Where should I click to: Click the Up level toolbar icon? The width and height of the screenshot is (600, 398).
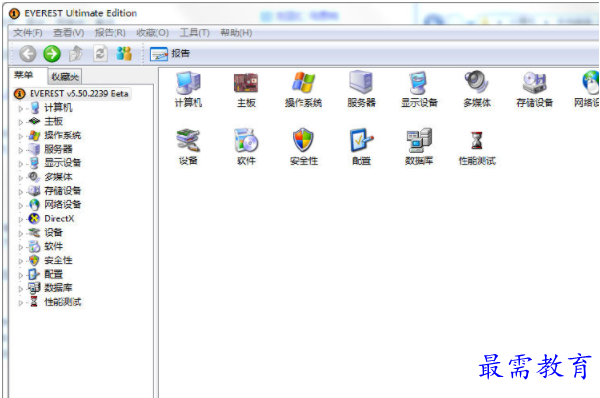click(76, 54)
